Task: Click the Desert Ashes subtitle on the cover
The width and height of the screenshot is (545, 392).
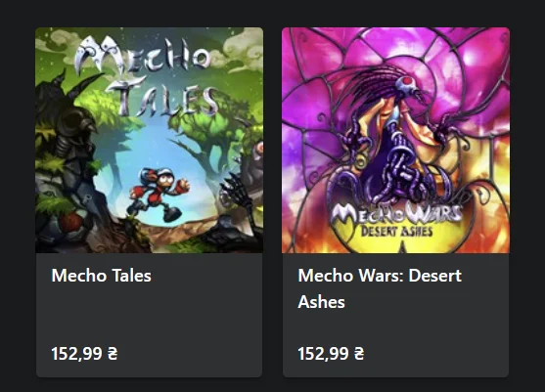Action: 396,231
